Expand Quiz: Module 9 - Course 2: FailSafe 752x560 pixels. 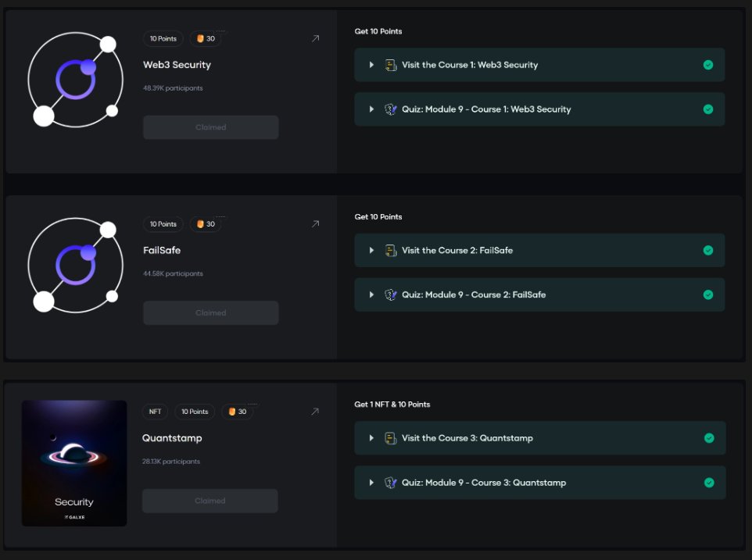(x=371, y=295)
